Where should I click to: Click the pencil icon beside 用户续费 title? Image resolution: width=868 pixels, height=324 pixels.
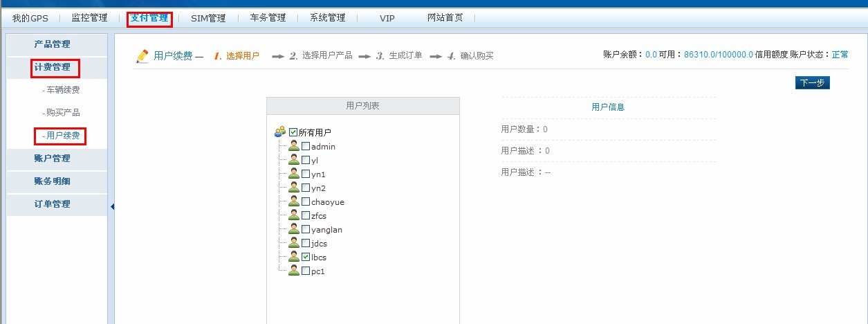pyautogui.click(x=142, y=56)
